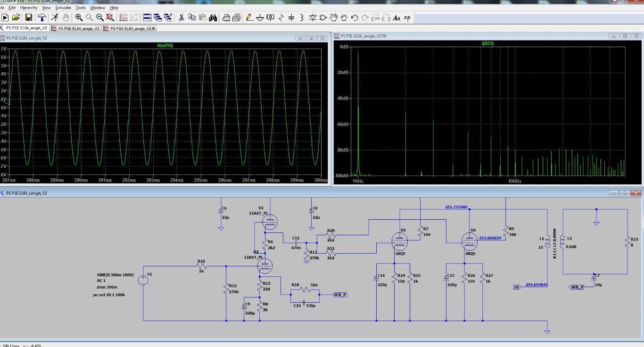Open the Edit menu
This screenshot has height=347, width=644.
coord(12,8)
